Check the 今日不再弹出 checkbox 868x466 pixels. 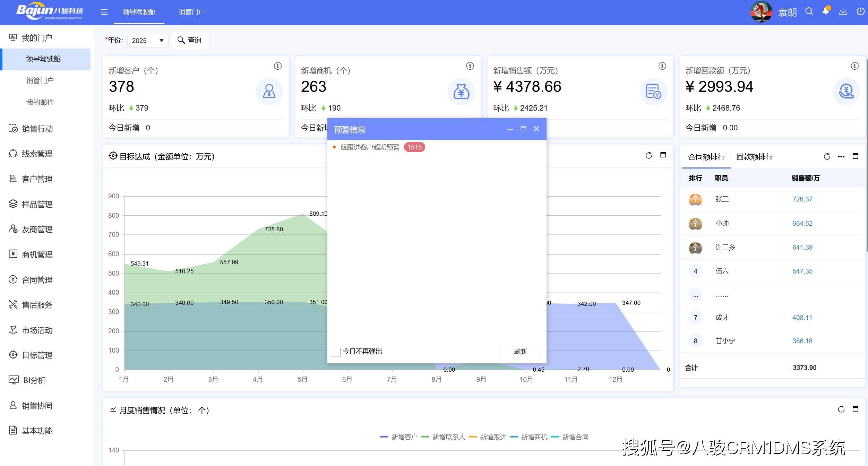[x=336, y=352]
